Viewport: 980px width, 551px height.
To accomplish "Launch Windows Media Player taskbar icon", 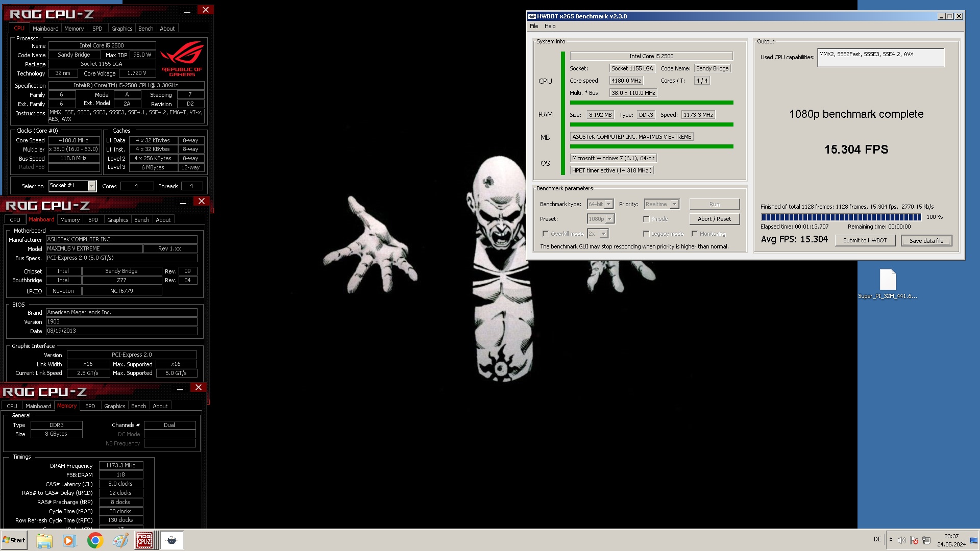I will tap(69, 540).
